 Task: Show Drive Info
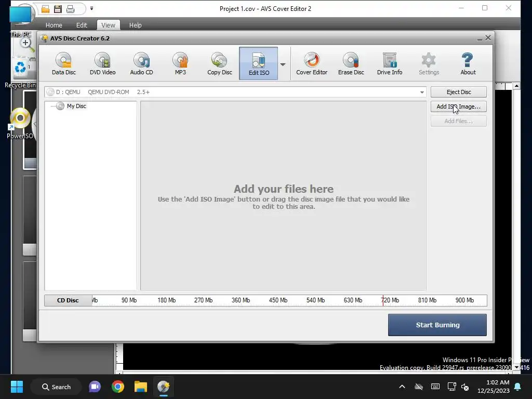390,63
